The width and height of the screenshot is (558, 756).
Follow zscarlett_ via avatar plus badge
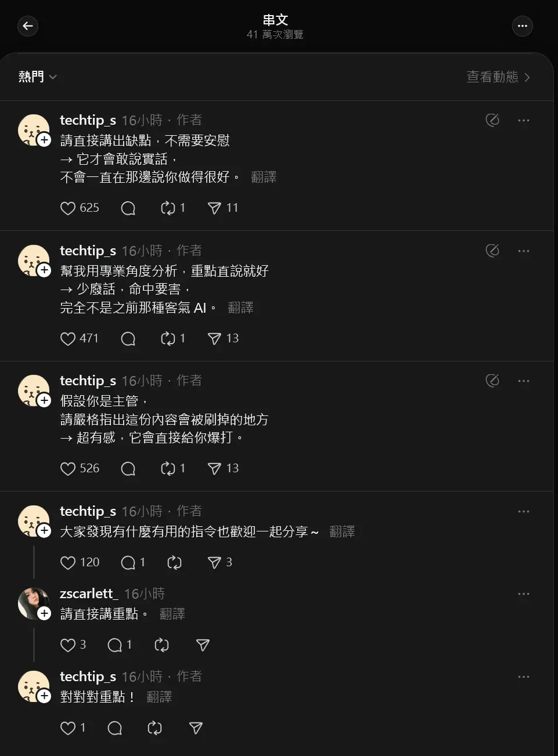click(x=44, y=613)
